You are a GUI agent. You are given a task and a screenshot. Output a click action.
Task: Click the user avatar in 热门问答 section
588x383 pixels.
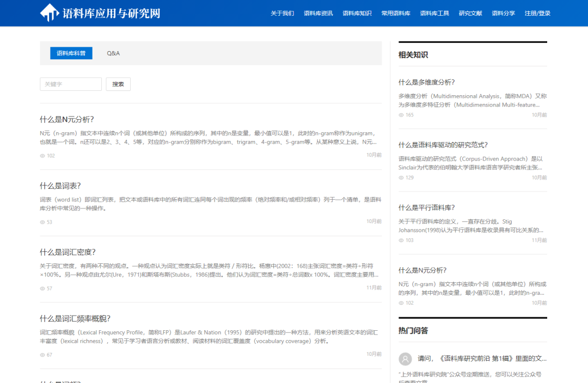coord(405,359)
